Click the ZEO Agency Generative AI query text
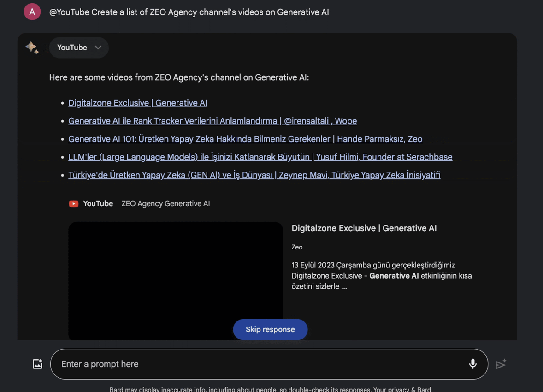 point(165,204)
